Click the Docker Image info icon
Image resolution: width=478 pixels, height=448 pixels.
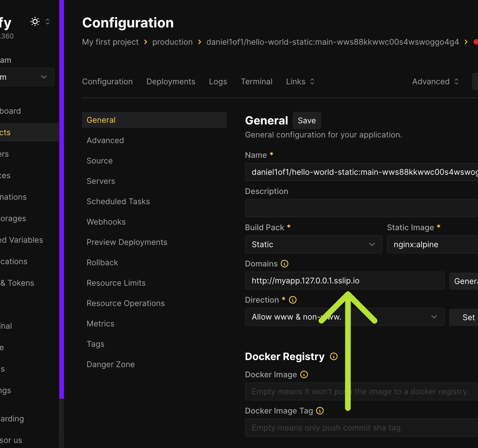[x=304, y=374]
